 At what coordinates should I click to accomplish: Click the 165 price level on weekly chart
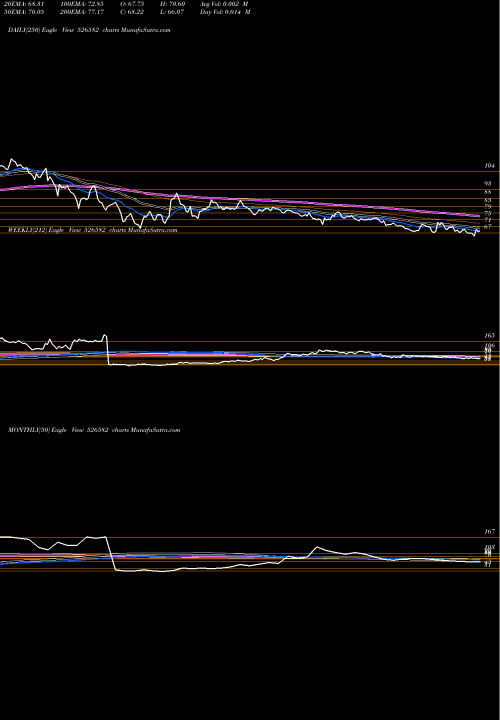[x=489, y=336]
